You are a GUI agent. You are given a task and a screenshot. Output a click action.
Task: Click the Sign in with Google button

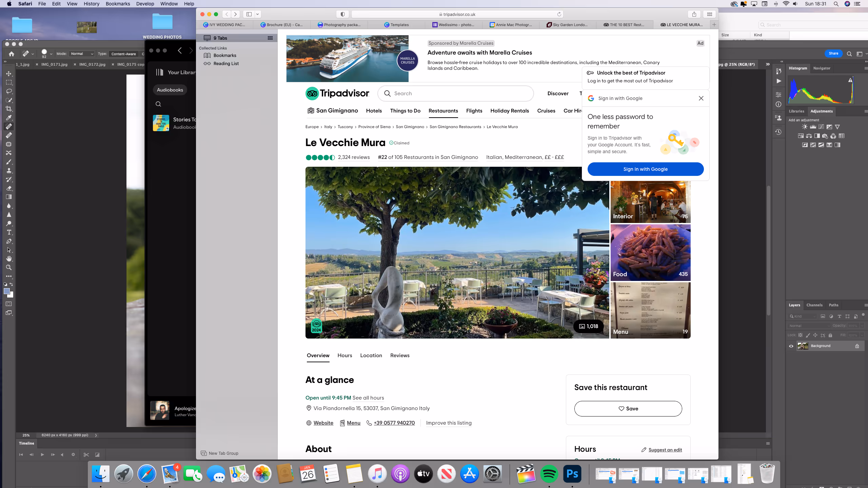pyautogui.click(x=645, y=169)
